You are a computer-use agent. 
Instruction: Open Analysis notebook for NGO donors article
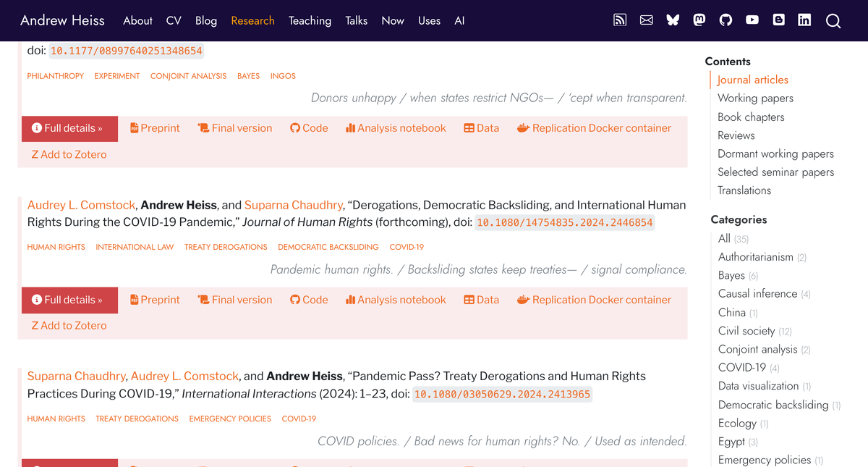point(396,128)
